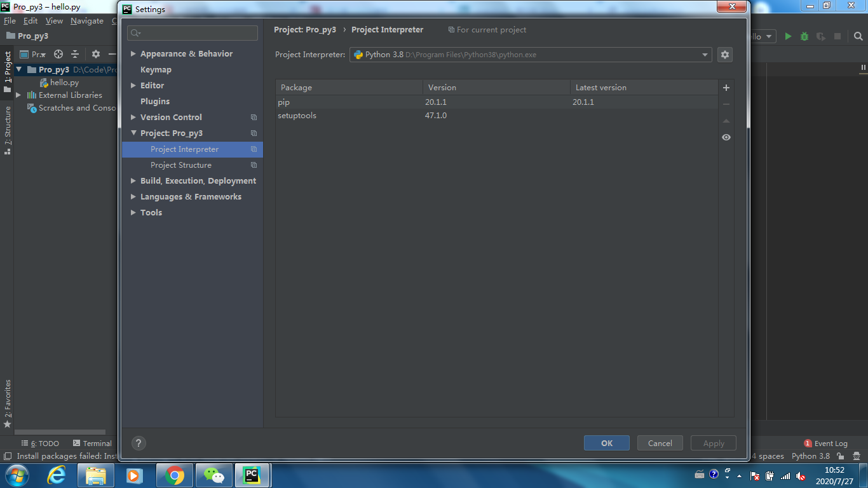This screenshot has height=488, width=868.
Task: Click the settings search field
Action: pyautogui.click(x=193, y=33)
